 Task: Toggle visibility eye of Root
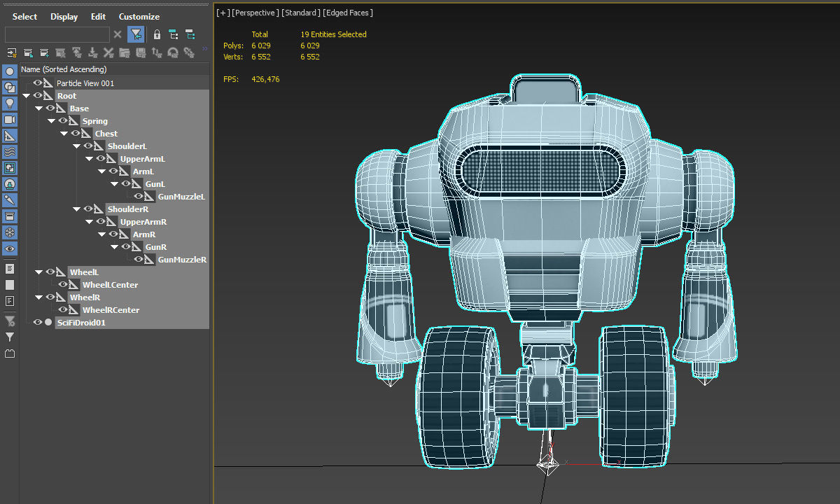click(x=38, y=96)
